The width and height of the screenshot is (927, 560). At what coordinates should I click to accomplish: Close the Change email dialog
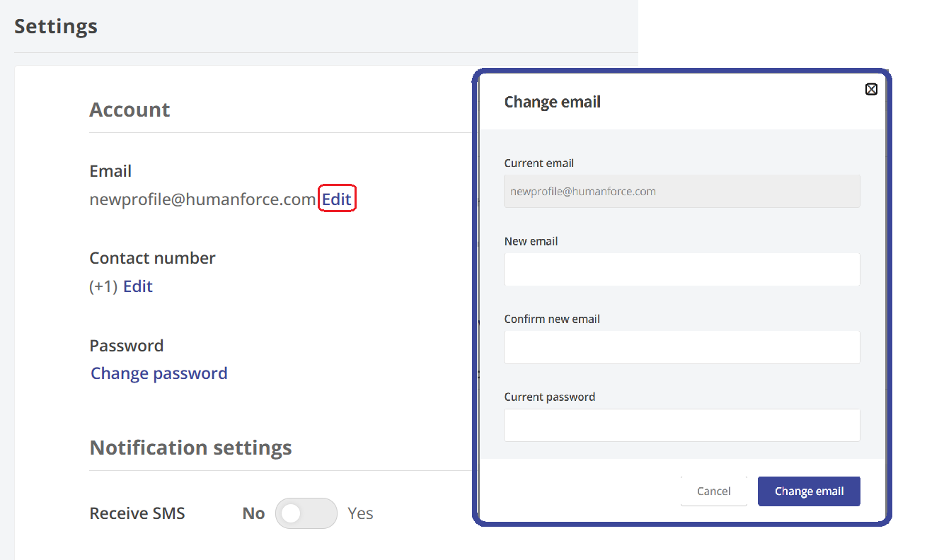[x=871, y=89]
